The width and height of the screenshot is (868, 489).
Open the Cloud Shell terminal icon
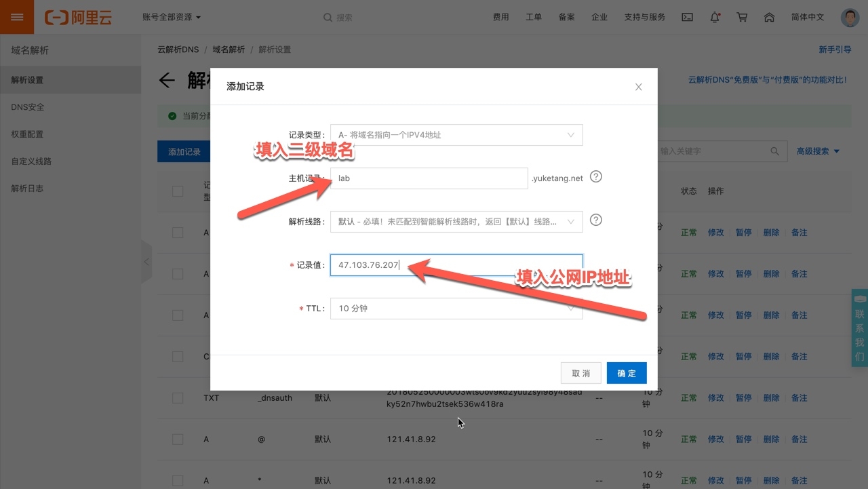click(x=687, y=17)
